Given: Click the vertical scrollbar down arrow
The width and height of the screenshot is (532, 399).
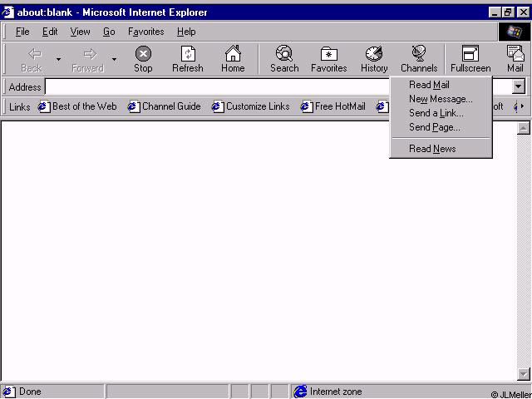Looking at the screenshot, I should tap(524, 374).
